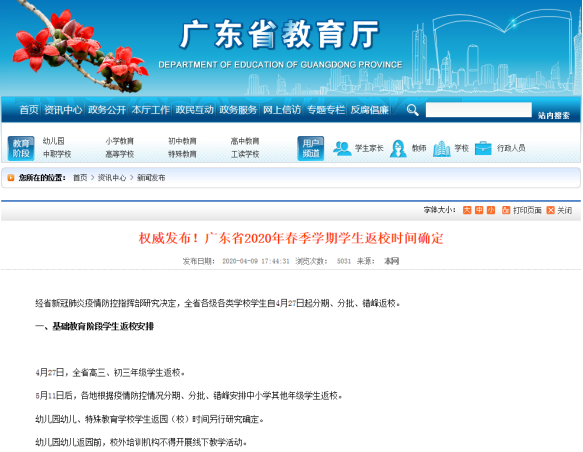Viewport: 583px width, 452px height.
Task: Click the 首页 breadcrumb link
Action: [80, 178]
